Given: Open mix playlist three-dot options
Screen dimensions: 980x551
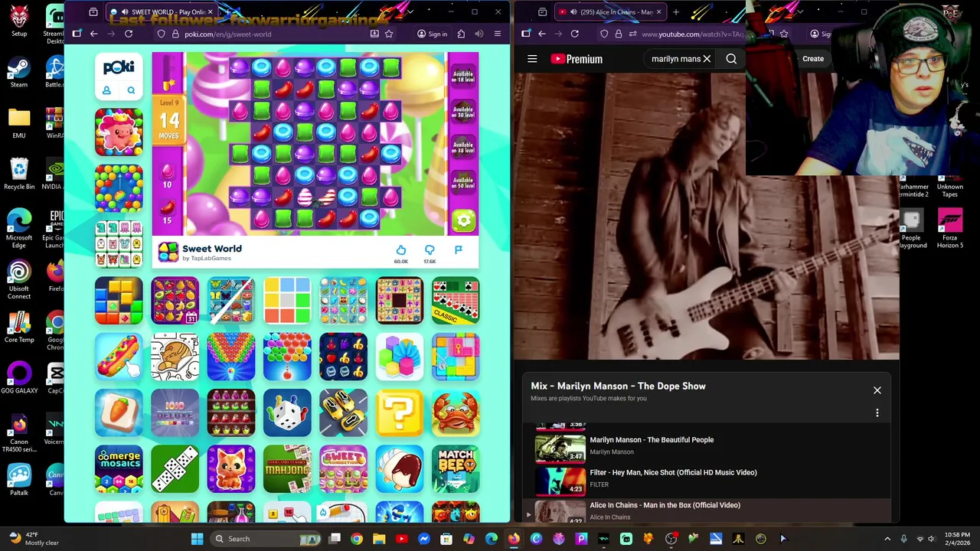Looking at the screenshot, I should coord(877,413).
